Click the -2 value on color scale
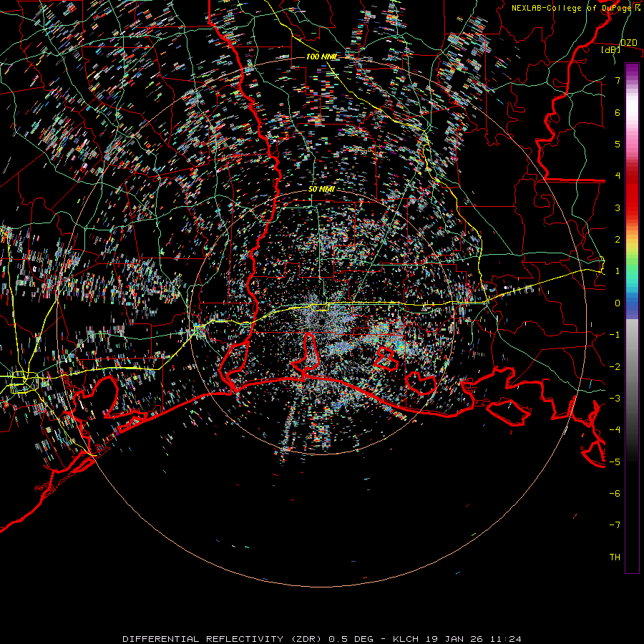This screenshot has height=644, width=644. click(615, 366)
